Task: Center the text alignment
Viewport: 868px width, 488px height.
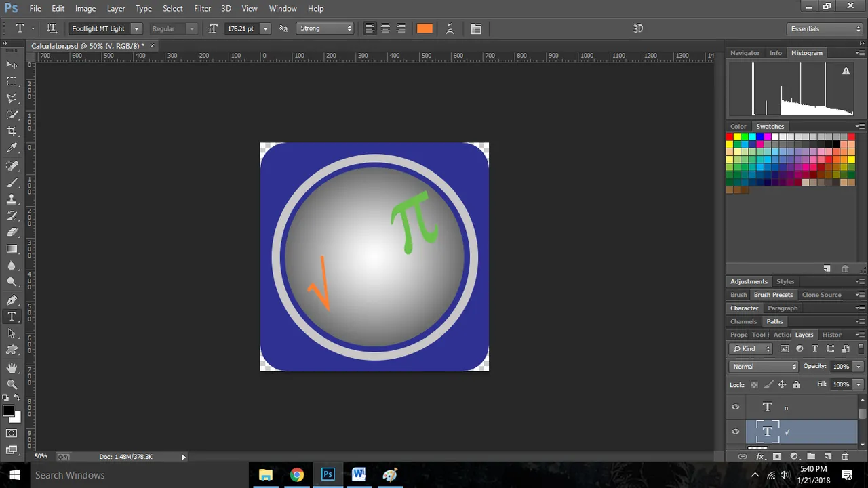Action: coord(385,28)
